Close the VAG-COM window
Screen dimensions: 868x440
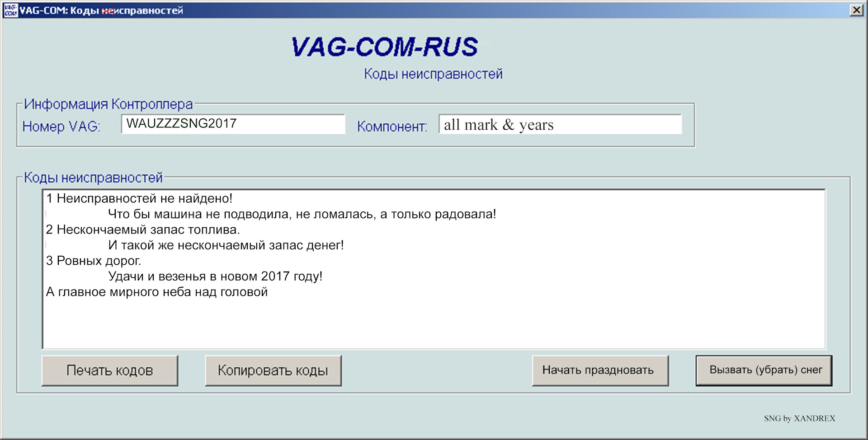pyautogui.click(x=856, y=10)
